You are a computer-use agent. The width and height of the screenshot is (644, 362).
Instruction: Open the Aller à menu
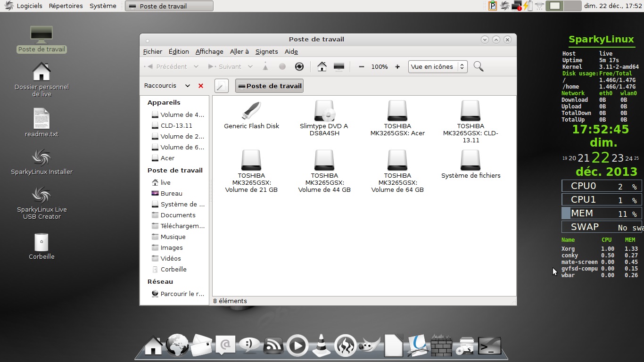tap(239, 51)
